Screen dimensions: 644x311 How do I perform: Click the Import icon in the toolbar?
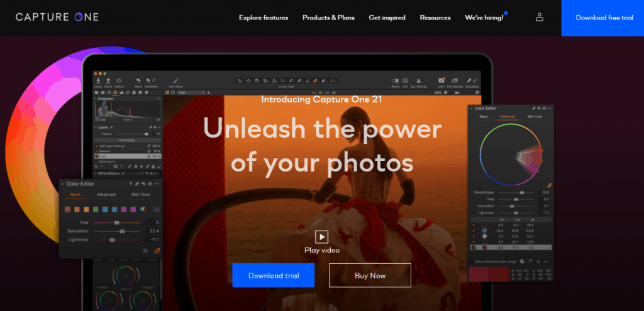[x=98, y=81]
